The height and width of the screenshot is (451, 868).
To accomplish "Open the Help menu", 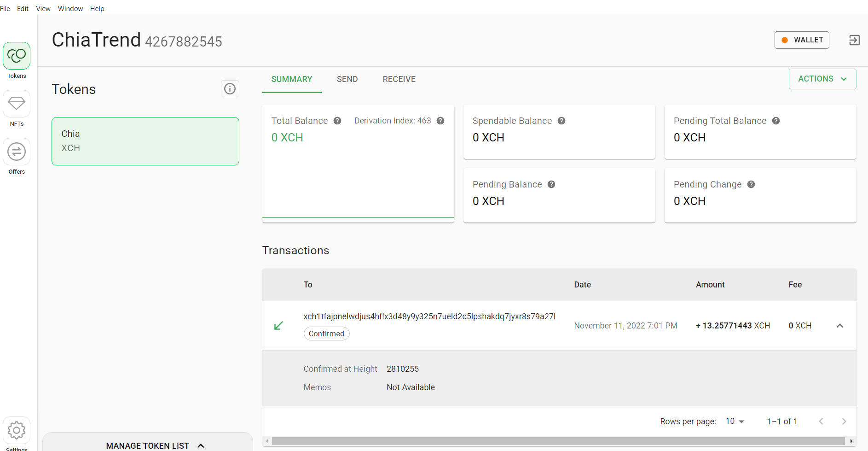I will [x=97, y=8].
